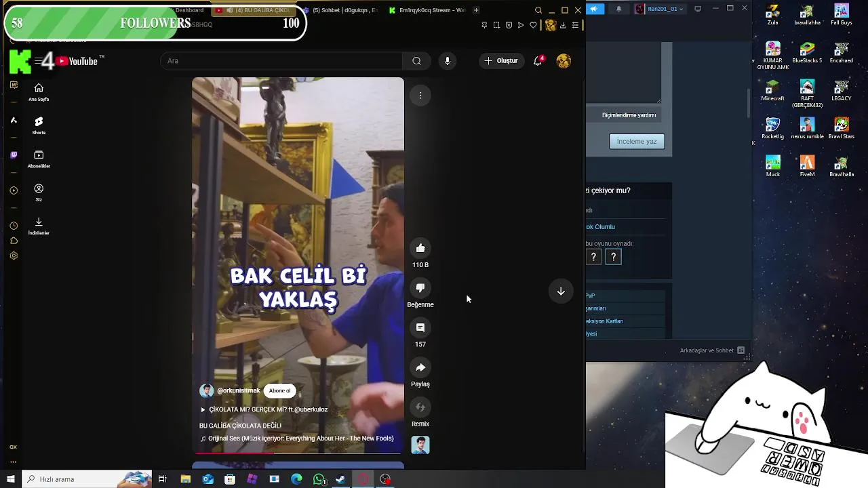Image resolution: width=868 pixels, height=488 pixels.
Task: Open browser sidebar settings gear
Action: point(14,256)
